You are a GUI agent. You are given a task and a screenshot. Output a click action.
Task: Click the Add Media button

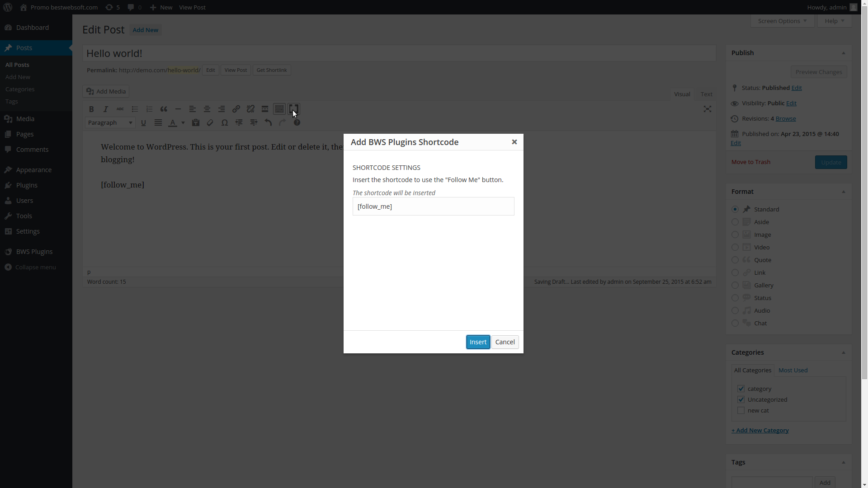(106, 91)
